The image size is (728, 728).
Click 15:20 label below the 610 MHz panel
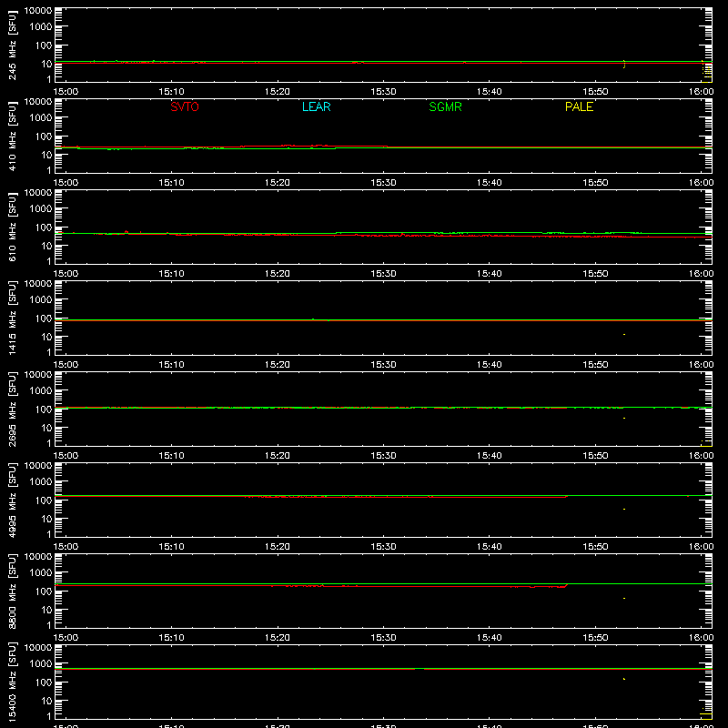pos(278,274)
